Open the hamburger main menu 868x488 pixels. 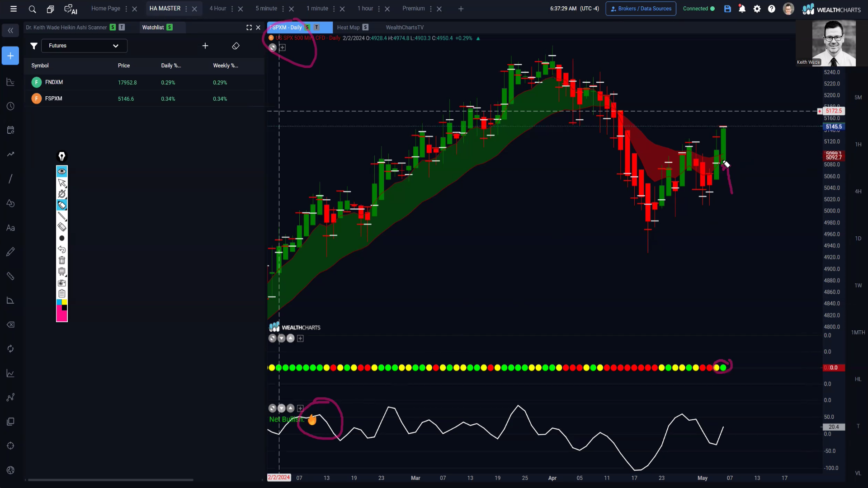(14, 9)
